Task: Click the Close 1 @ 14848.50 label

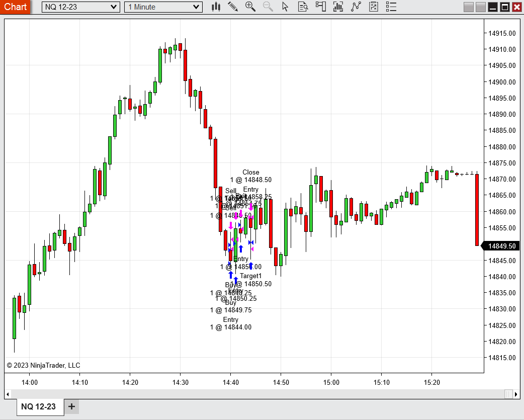Action: point(251,176)
